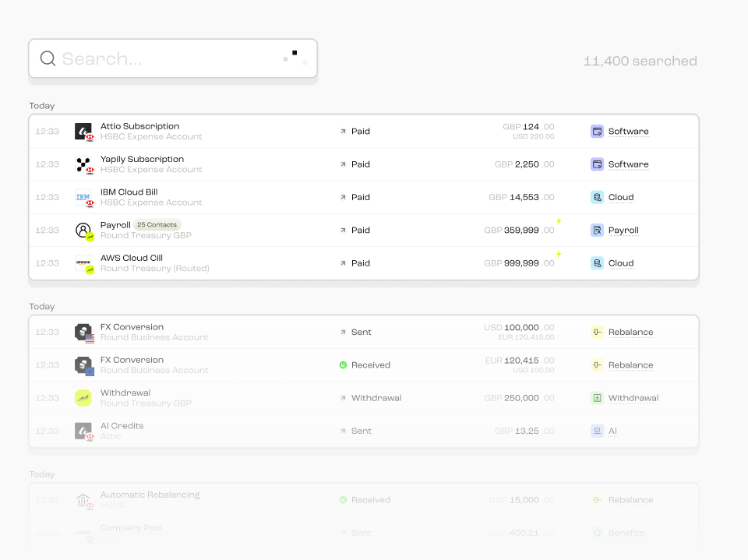The image size is (748, 560).
Task: Click the Yapily Subscription logo icon
Action: point(83,164)
